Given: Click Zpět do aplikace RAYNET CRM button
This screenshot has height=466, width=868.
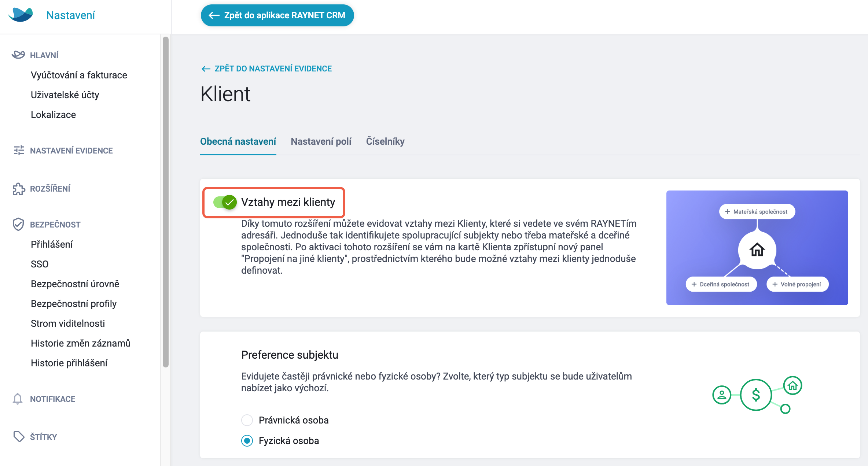Looking at the screenshot, I should point(277,15).
